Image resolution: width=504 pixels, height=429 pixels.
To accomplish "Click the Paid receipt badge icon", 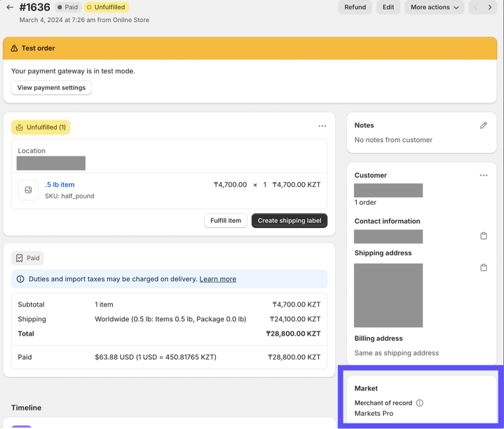I will tap(19, 258).
